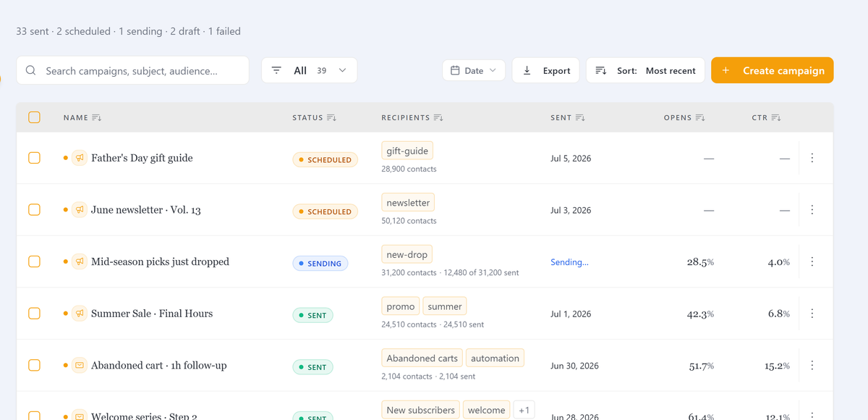
Task: Click megaphone icon for June newsletter
Action: pyautogui.click(x=80, y=210)
